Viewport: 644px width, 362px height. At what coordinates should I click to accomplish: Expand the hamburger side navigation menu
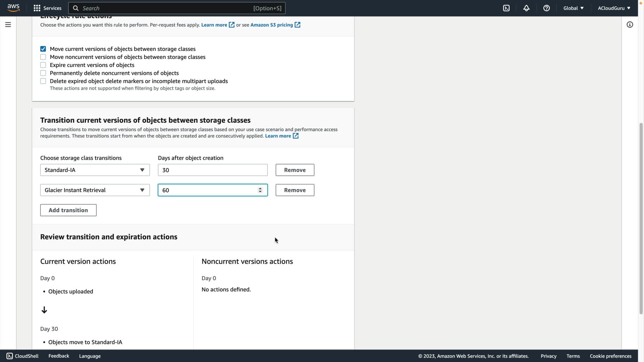(x=8, y=24)
